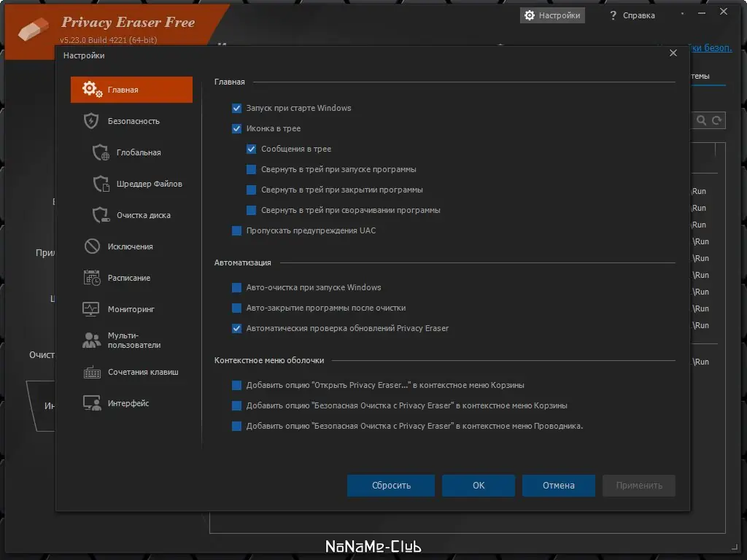
Task: Open the Мульти-пользователи settings page
Action: tap(131, 340)
